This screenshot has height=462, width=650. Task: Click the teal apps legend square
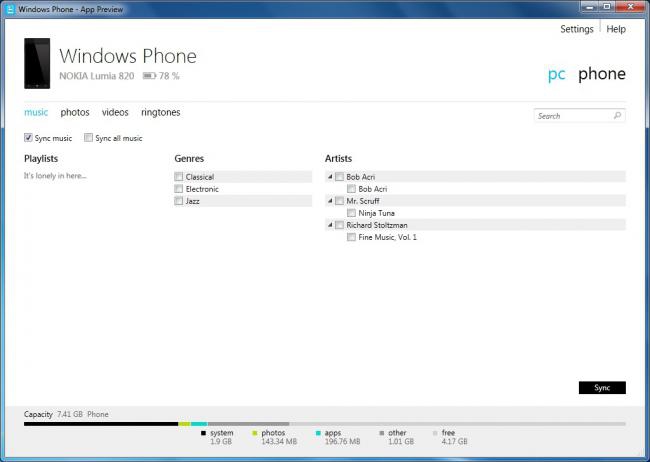coord(318,433)
